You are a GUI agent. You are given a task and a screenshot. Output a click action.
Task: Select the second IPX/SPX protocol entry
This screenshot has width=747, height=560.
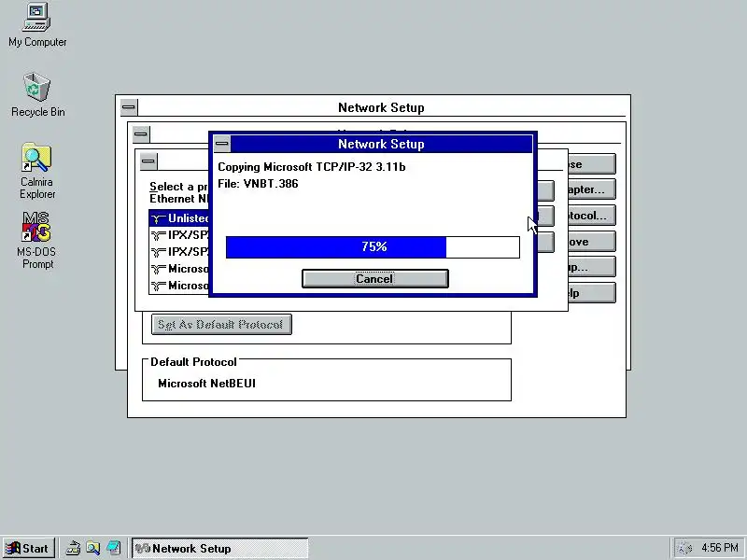(179, 251)
